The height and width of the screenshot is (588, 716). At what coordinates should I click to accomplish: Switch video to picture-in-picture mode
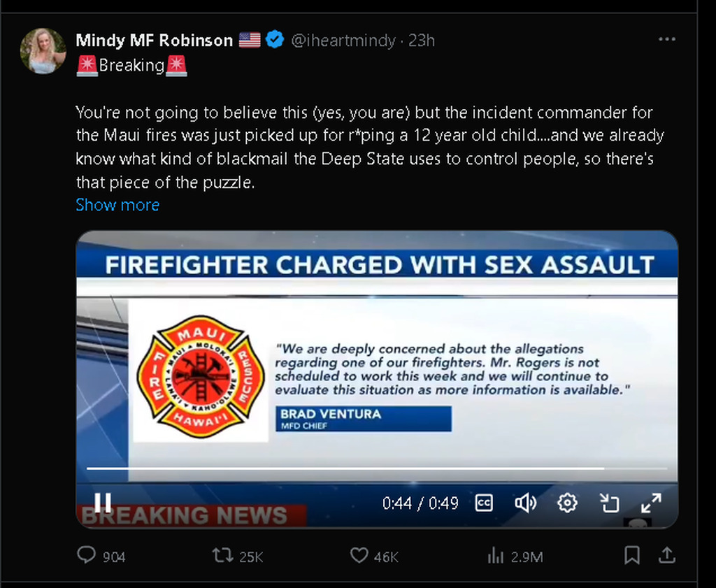[610, 503]
